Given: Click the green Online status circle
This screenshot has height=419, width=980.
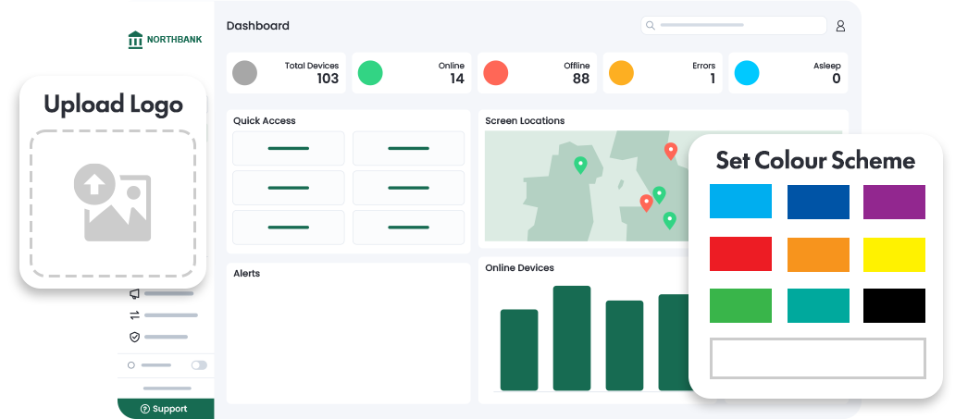Looking at the screenshot, I should click(x=370, y=73).
